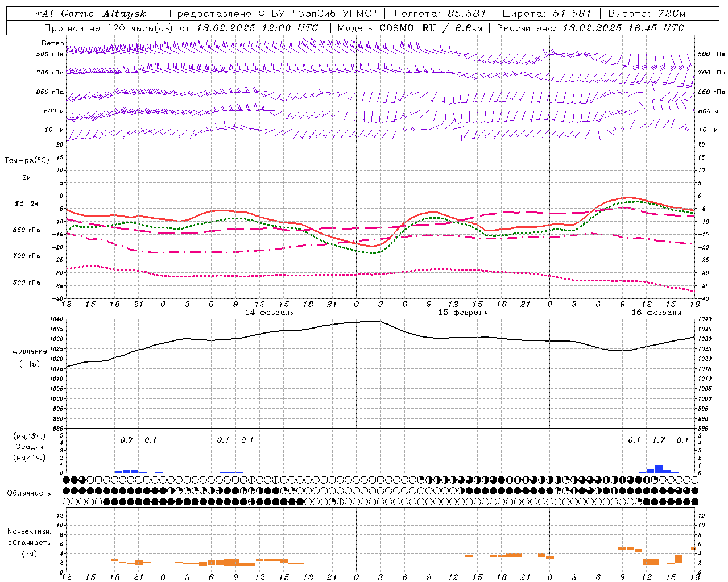Image resolution: width=728 pixels, height=582 pixels.
Task: Click 1040 on the left pressure axis
Action: click(56, 319)
